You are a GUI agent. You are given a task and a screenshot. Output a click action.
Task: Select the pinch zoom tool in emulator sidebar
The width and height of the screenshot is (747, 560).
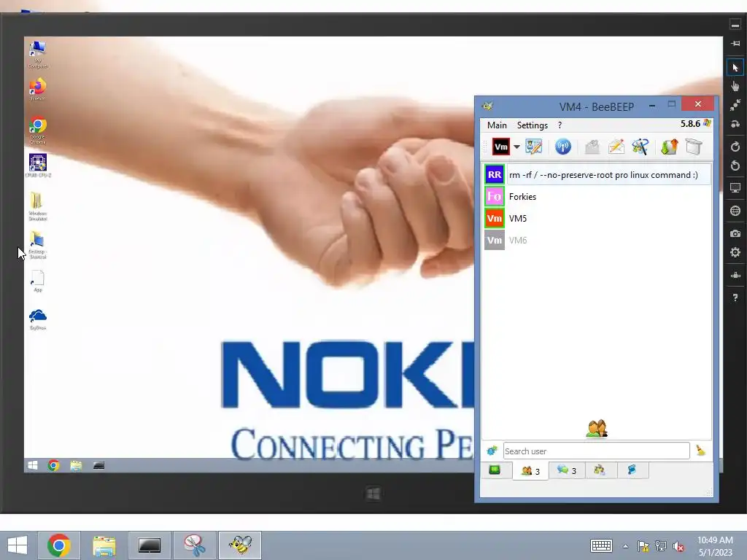[735, 105]
